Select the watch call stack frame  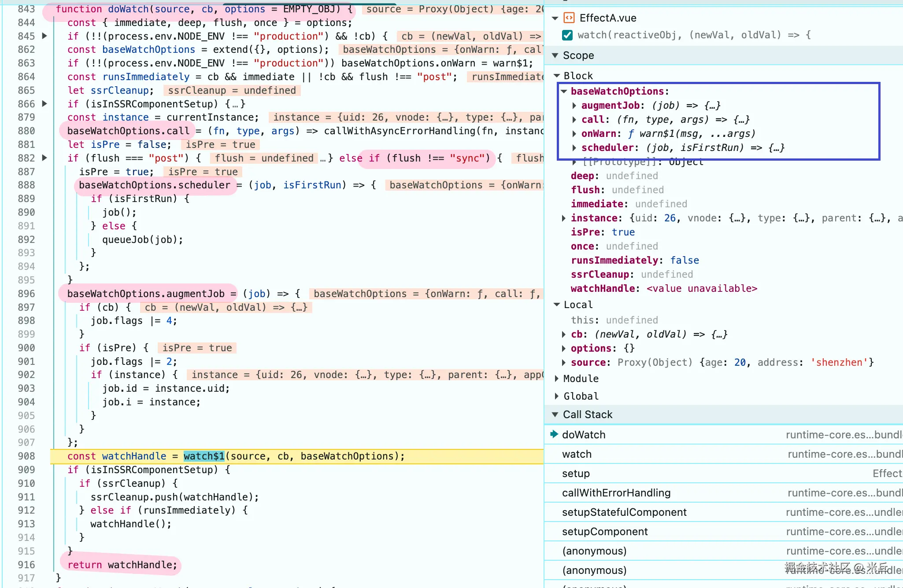click(723, 454)
